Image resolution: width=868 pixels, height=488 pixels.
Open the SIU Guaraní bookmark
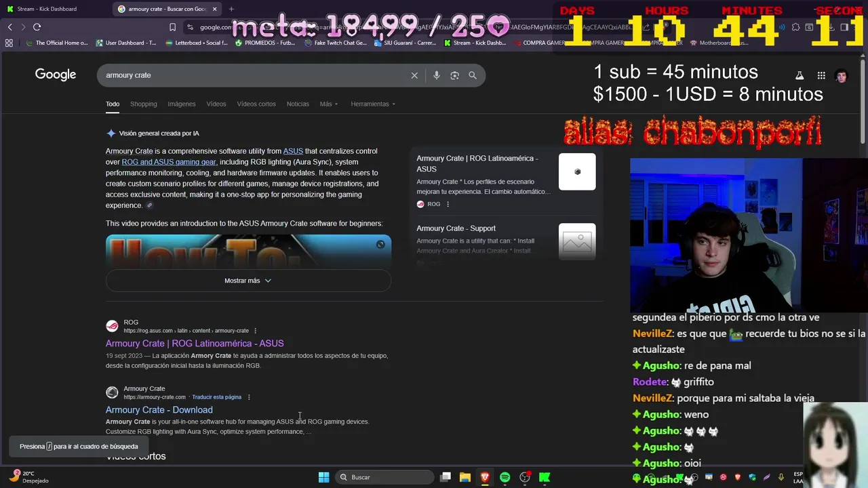(x=405, y=43)
